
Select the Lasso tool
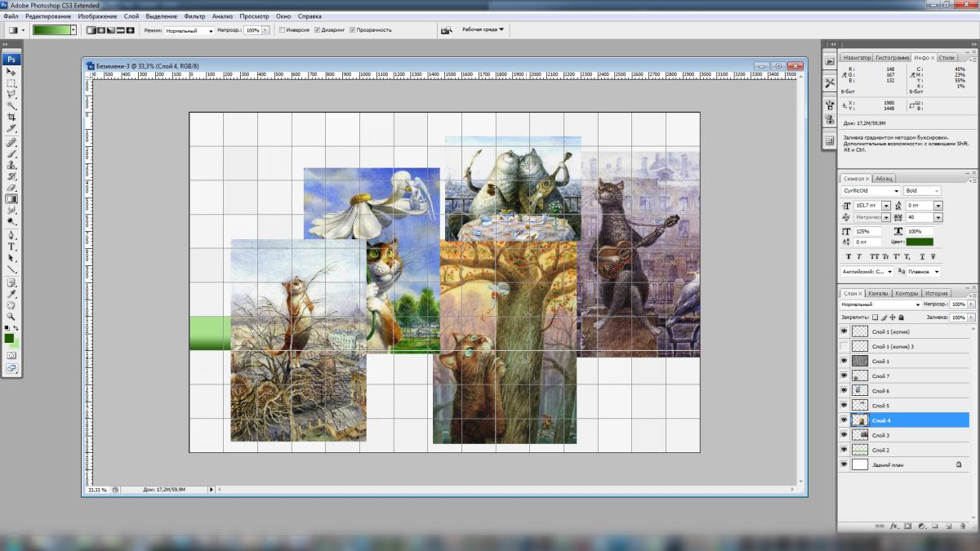coord(11,95)
